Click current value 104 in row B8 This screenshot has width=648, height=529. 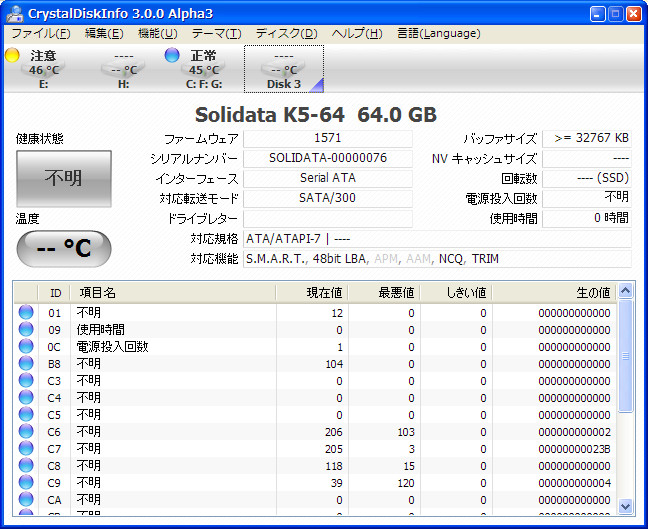pos(334,364)
